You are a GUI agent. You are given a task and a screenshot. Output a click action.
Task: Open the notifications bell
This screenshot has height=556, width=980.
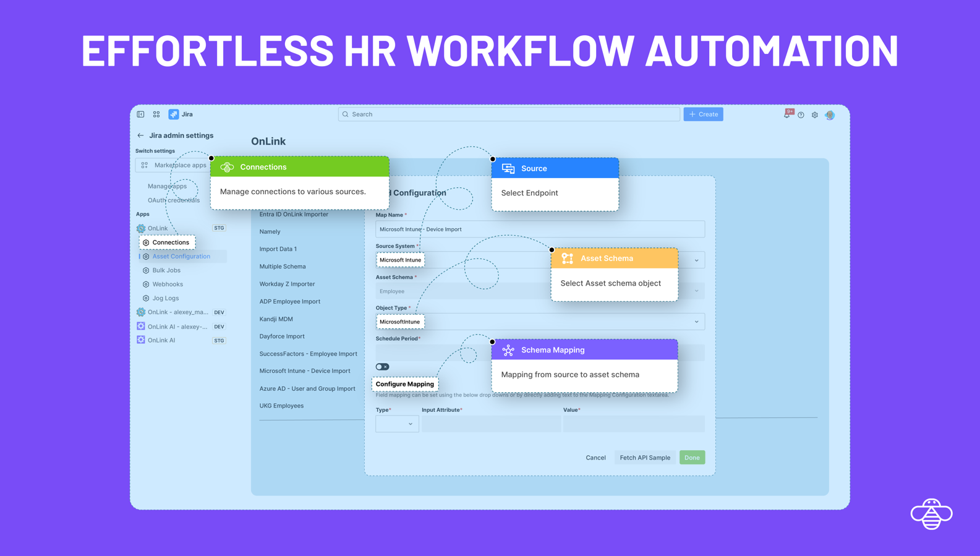[787, 114]
